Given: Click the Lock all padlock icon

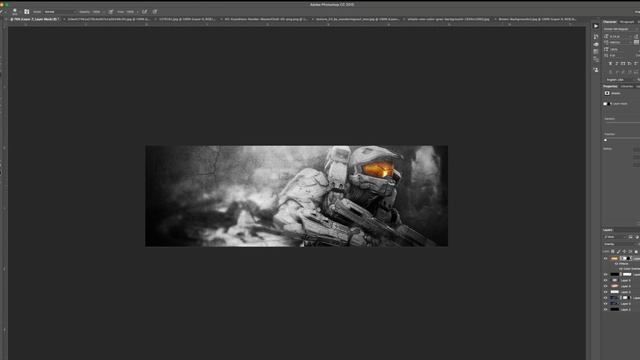Looking at the screenshot, I should click(636, 251).
